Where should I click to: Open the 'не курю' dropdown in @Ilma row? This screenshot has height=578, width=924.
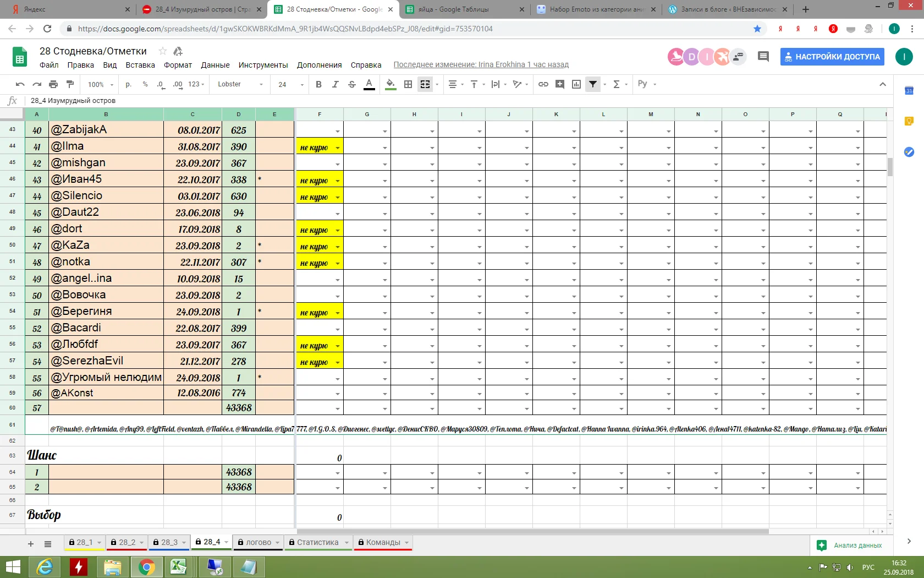click(x=337, y=148)
